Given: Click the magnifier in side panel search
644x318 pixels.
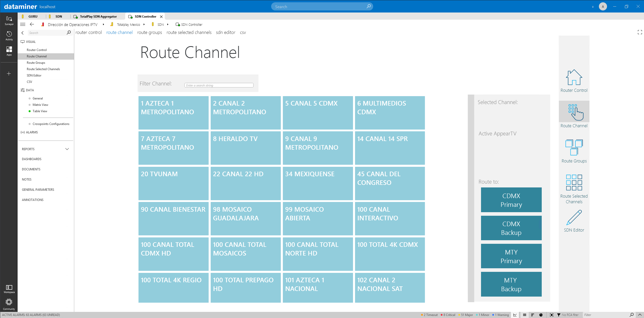Looking at the screenshot, I should pos(69,33).
